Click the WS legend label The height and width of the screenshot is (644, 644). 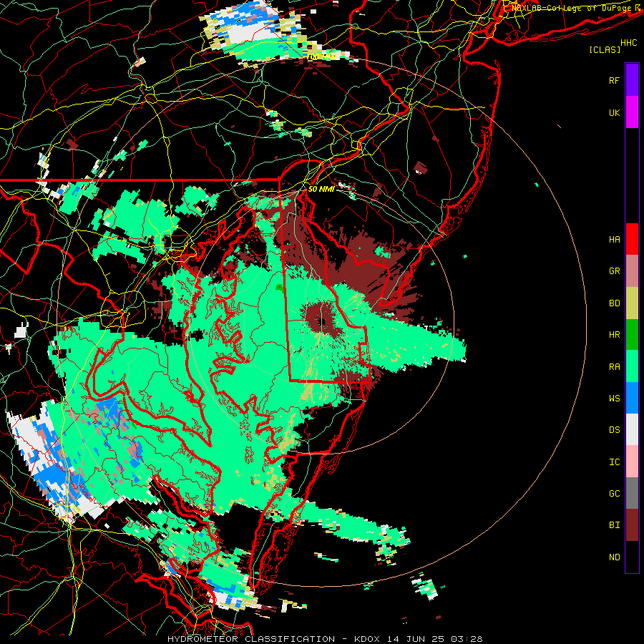(x=614, y=399)
